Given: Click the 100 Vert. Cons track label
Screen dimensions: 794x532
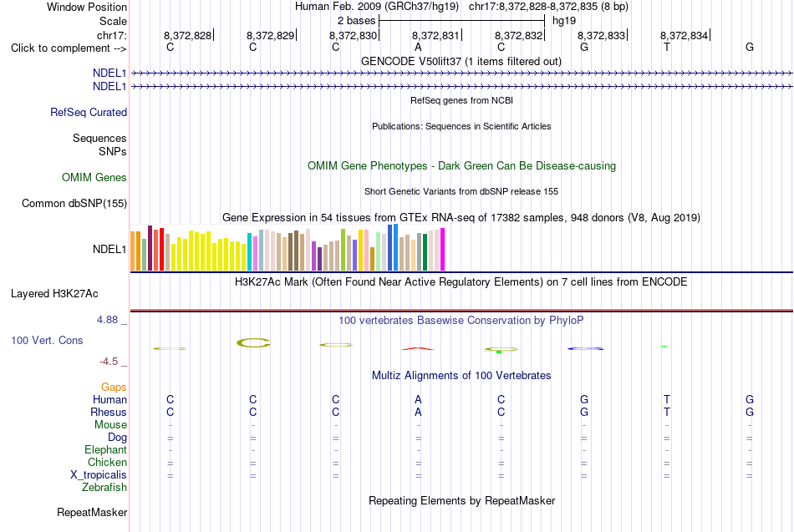Looking at the screenshot, I should (x=47, y=340).
